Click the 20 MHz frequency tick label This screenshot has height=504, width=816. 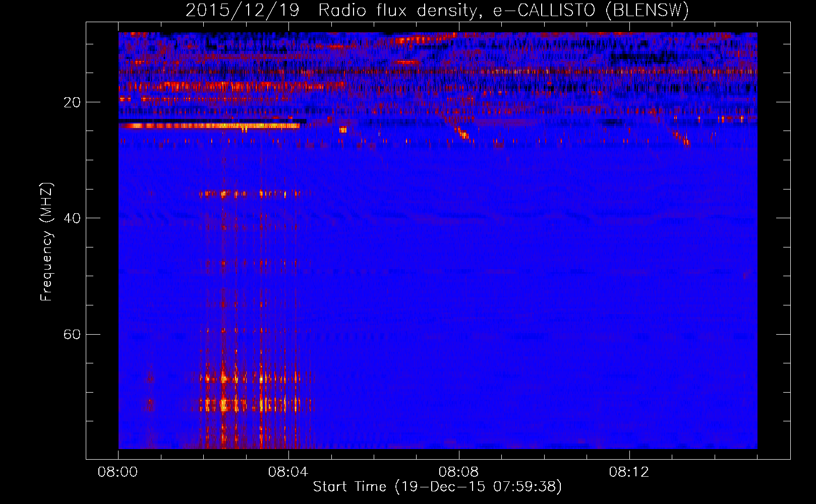click(x=72, y=102)
